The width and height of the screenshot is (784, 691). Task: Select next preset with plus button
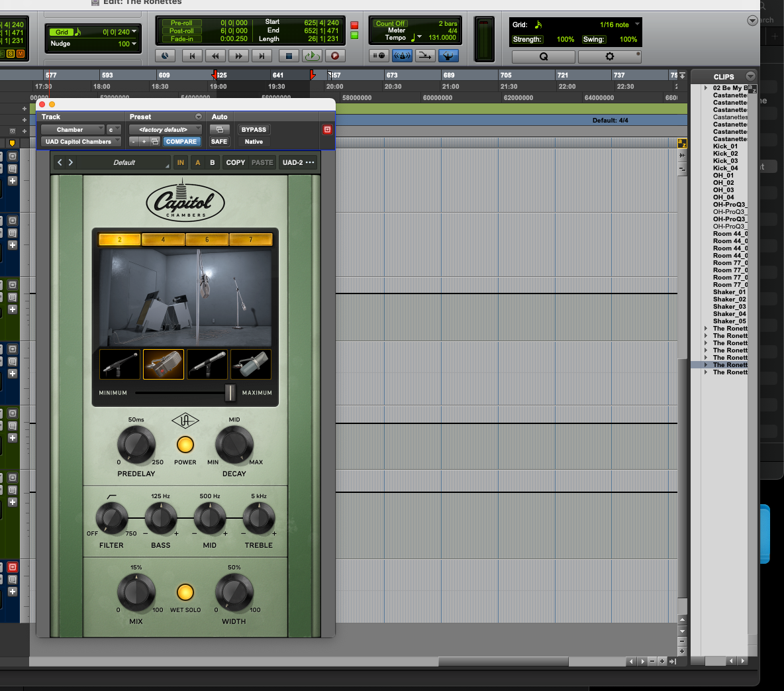coord(144,142)
